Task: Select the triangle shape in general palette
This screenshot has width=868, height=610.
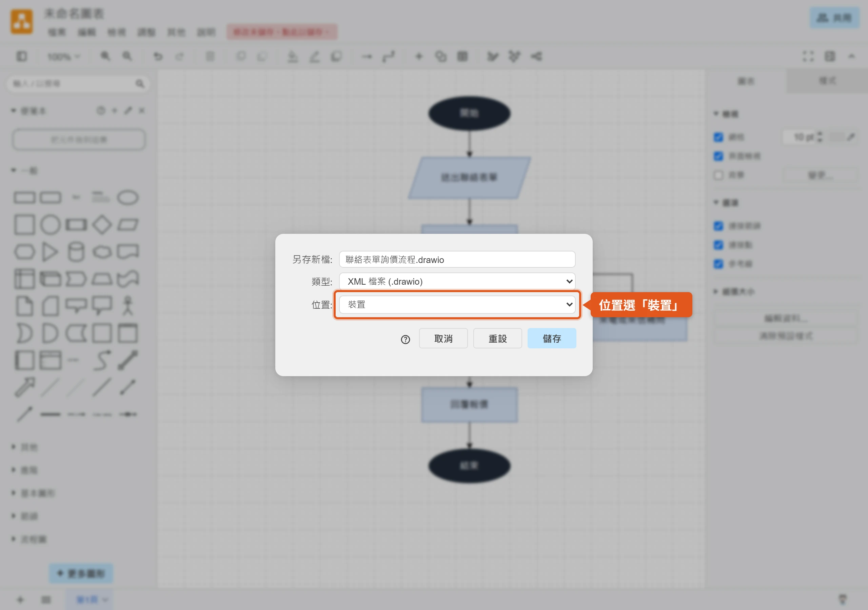Action: [50, 252]
